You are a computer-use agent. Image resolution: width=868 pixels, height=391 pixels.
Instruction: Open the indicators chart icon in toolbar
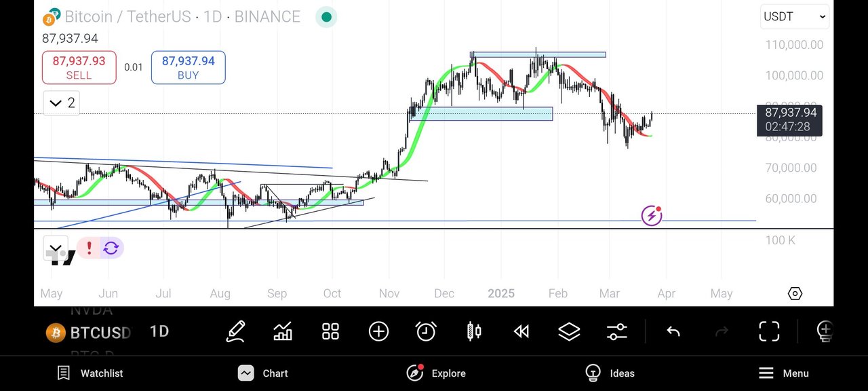pos(283,331)
